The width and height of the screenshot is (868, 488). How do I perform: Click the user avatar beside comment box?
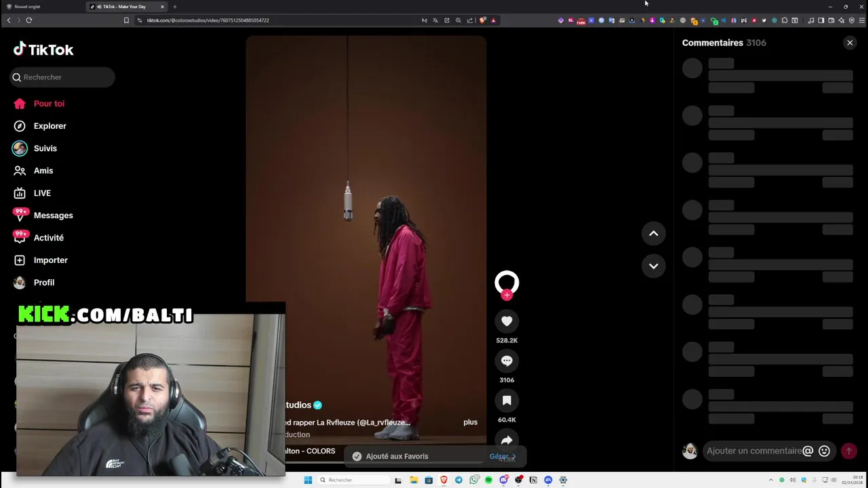click(x=690, y=451)
